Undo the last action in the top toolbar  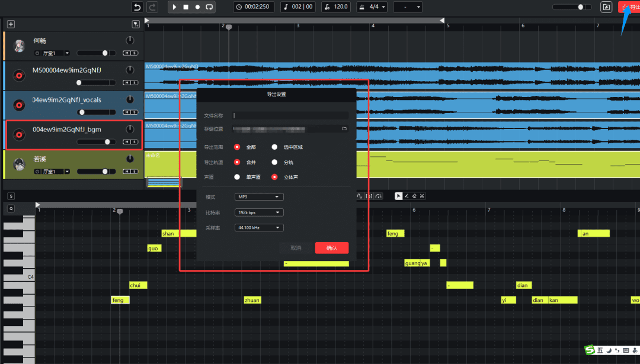(x=137, y=7)
